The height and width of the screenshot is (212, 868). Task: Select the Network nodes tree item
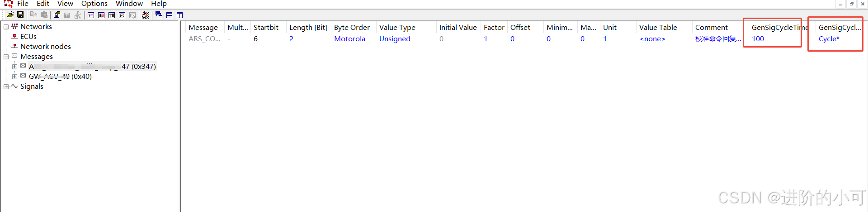[x=45, y=47]
